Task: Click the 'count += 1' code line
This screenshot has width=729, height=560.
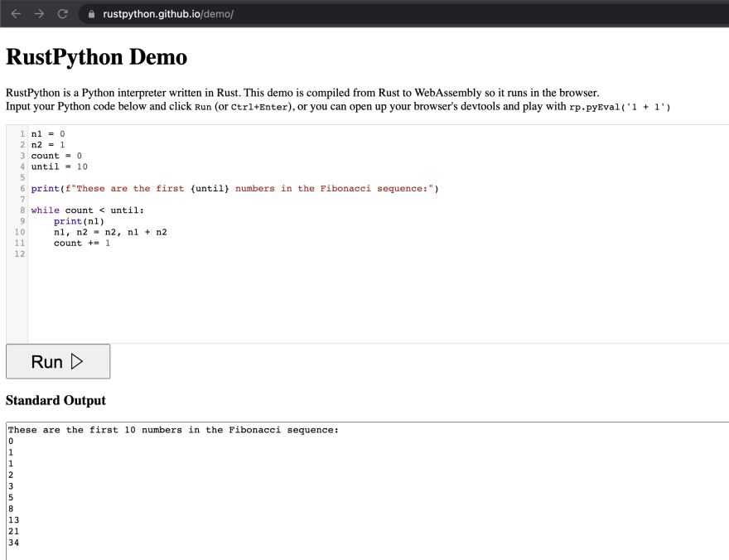Action: point(82,243)
